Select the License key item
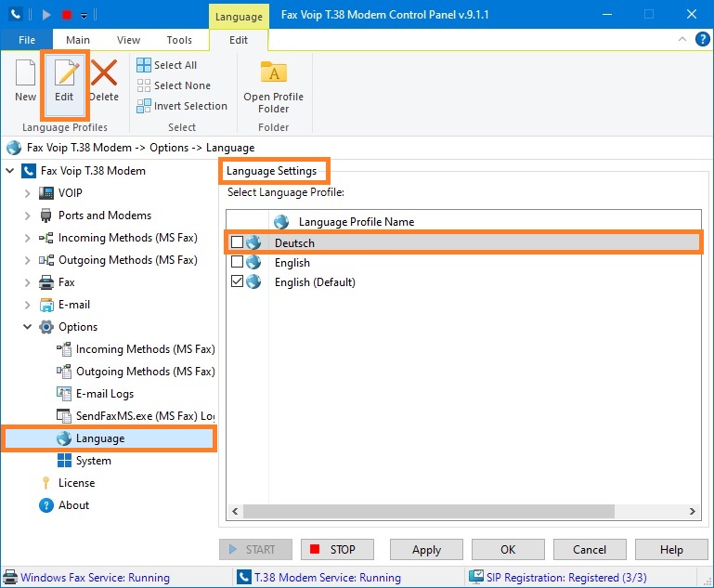This screenshot has height=588, width=714. 68,483
